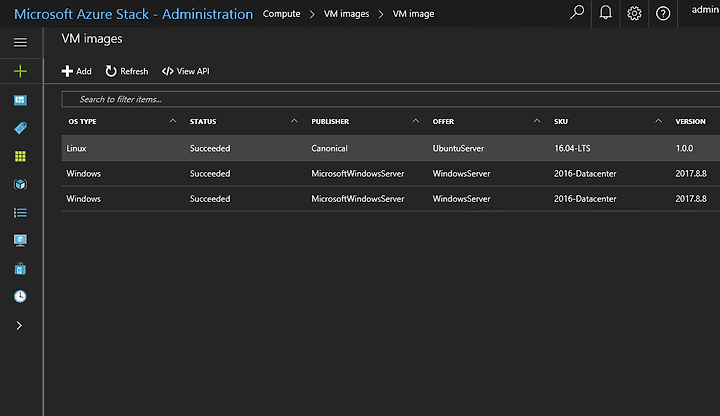The width and height of the screenshot is (720, 416).
Task: Open the cube Resource groups icon
Action: pos(20,185)
